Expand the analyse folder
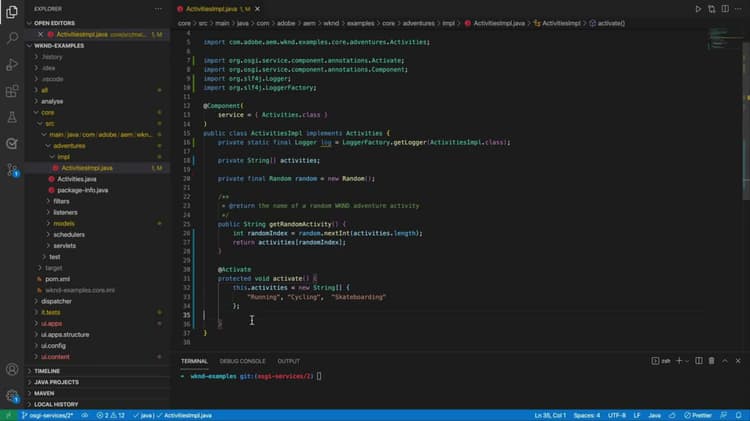 tap(52, 101)
